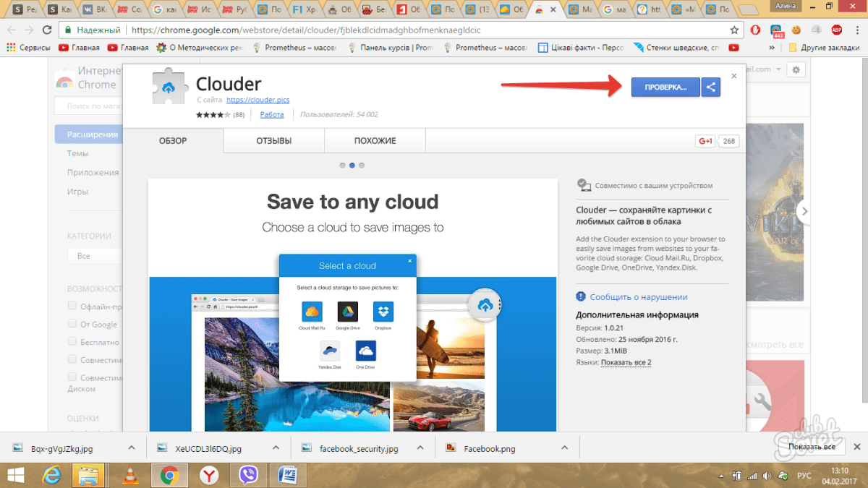
Task: Switch to the ОТЗЫВЫ tab
Action: (x=274, y=141)
